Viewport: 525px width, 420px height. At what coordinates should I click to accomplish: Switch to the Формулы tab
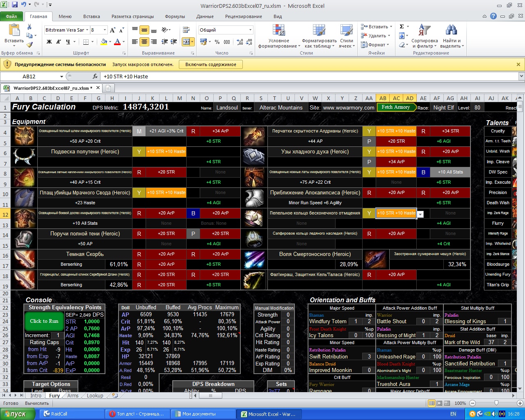(175, 16)
